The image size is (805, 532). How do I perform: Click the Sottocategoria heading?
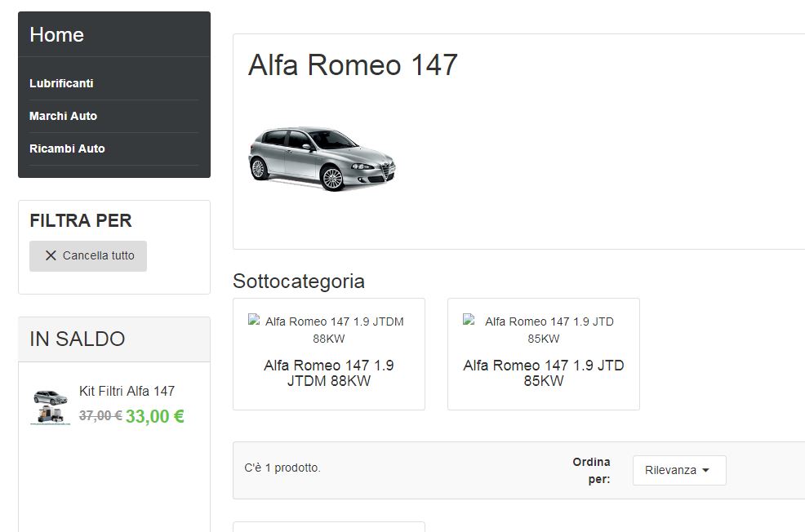[x=299, y=282]
